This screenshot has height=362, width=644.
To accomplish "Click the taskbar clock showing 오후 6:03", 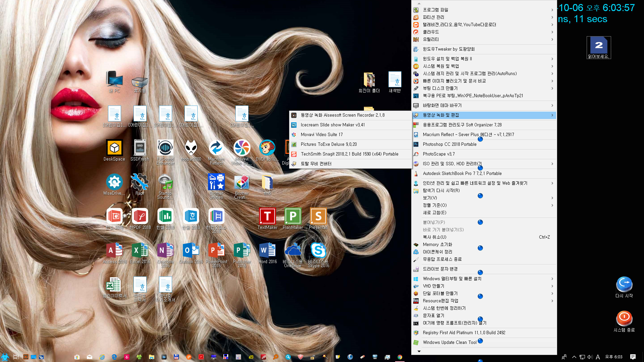I will click(x=613, y=357).
